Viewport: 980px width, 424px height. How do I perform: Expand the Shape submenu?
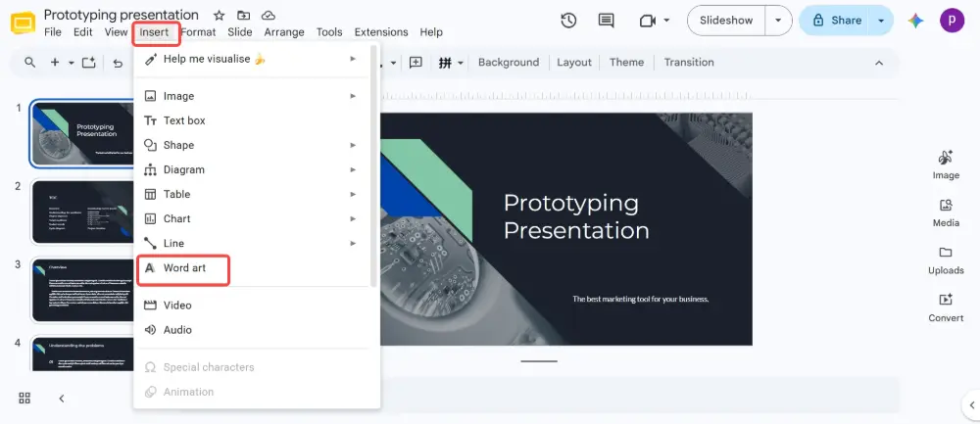pos(353,145)
